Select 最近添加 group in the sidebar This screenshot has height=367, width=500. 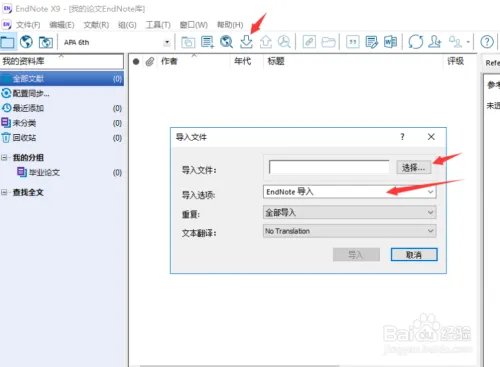[x=62, y=108]
